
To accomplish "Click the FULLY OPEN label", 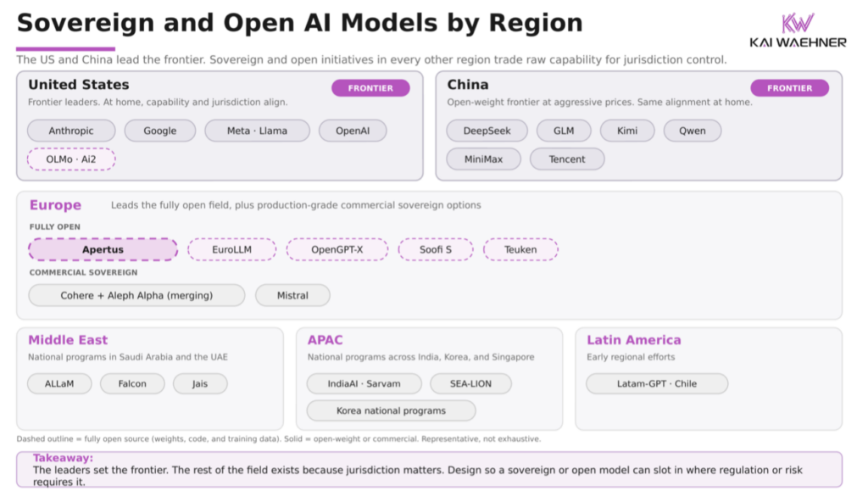I will point(55,226).
